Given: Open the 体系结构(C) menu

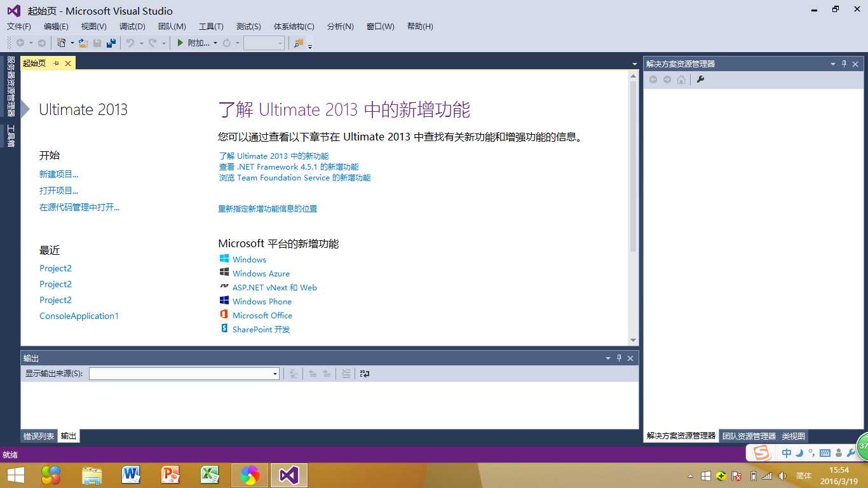Looking at the screenshot, I should coord(294,27).
